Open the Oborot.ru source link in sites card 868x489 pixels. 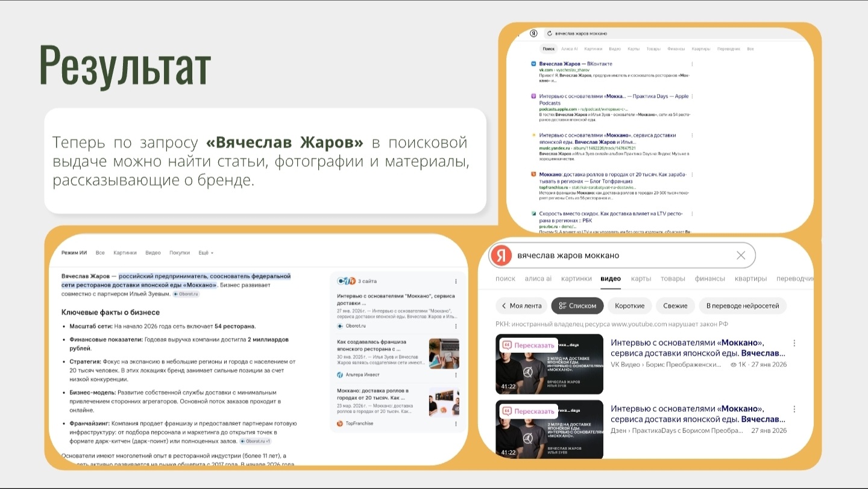tap(350, 326)
